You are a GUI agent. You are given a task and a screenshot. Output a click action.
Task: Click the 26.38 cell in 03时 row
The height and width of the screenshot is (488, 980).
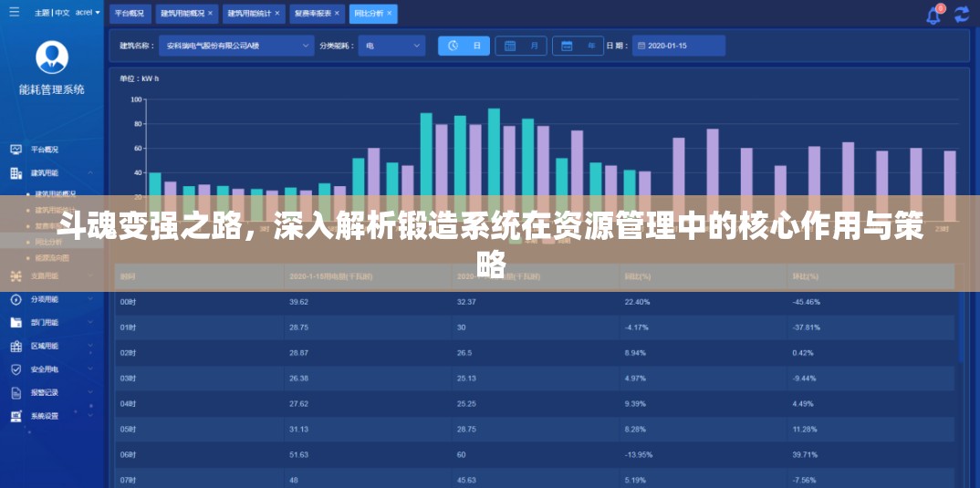point(298,378)
